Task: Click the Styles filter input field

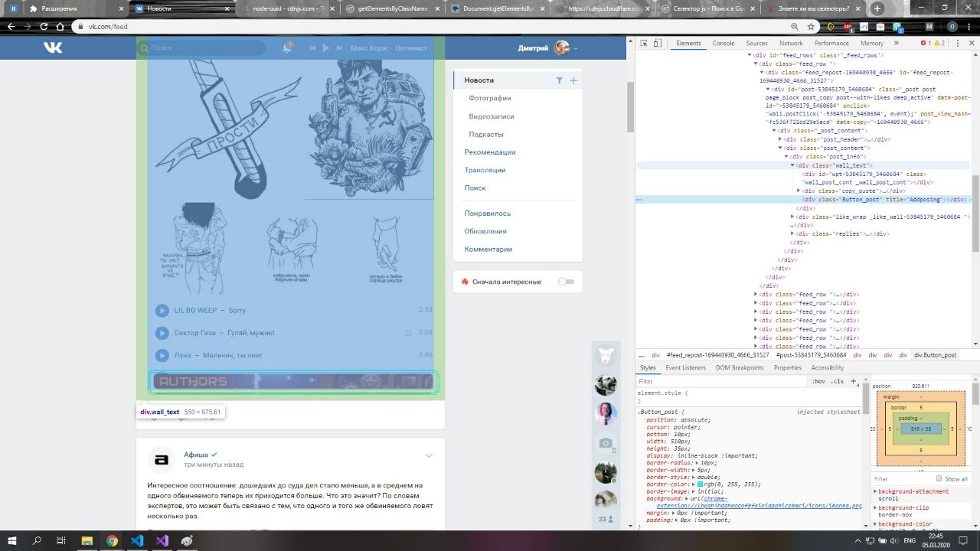Action: tap(722, 381)
